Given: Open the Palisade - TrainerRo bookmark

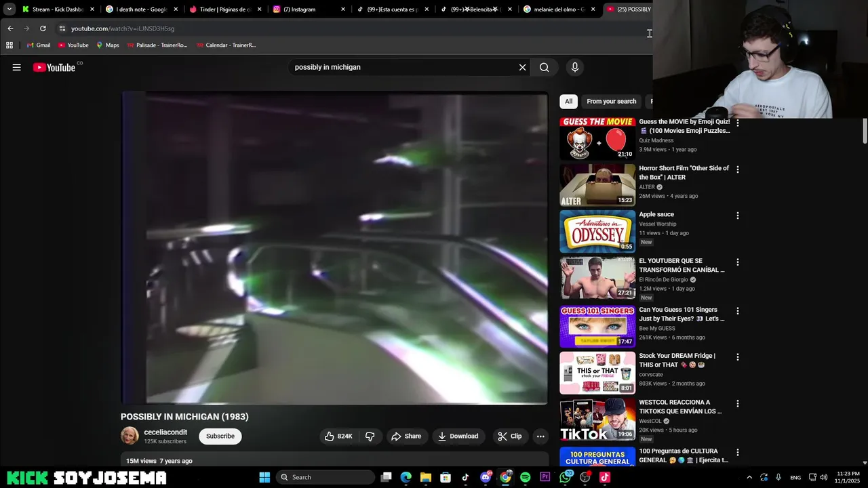Looking at the screenshot, I should [x=157, y=45].
